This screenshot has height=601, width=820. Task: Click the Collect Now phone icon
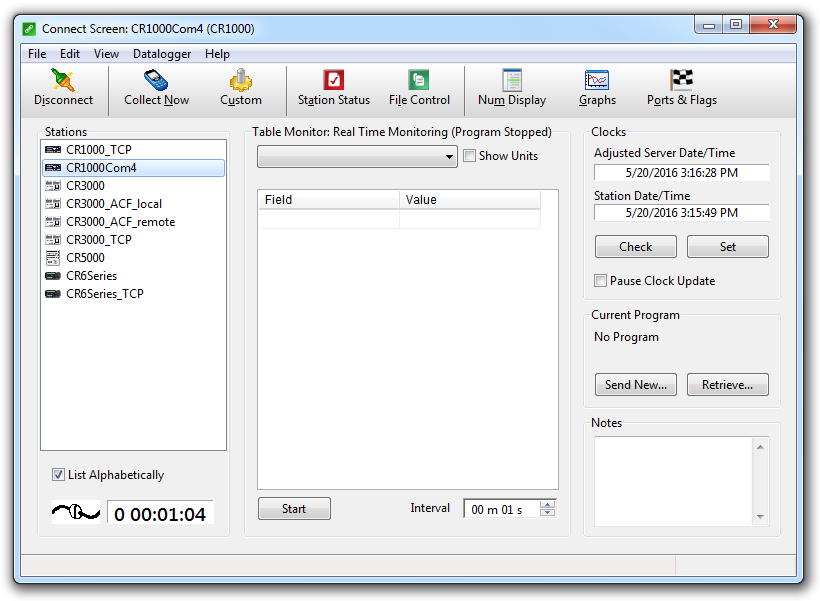[x=156, y=80]
